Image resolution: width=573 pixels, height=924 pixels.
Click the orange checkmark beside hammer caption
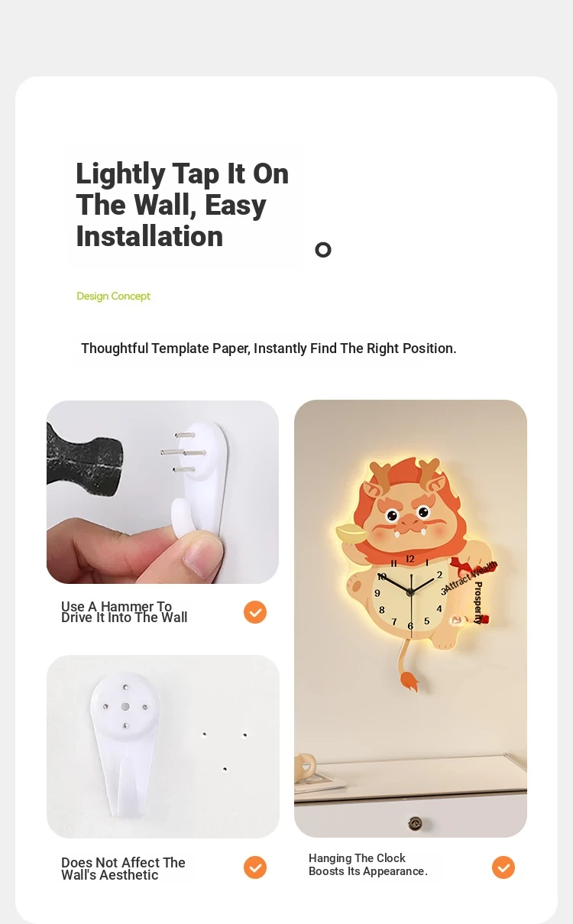255,612
